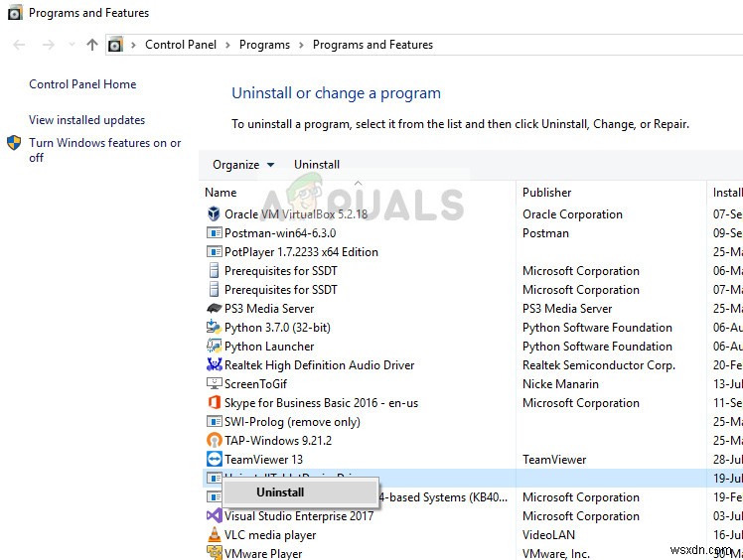The height and width of the screenshot is (560, 743).
Task: Select SWI-Prolog (remove only) entry
Action: point(292,422)
